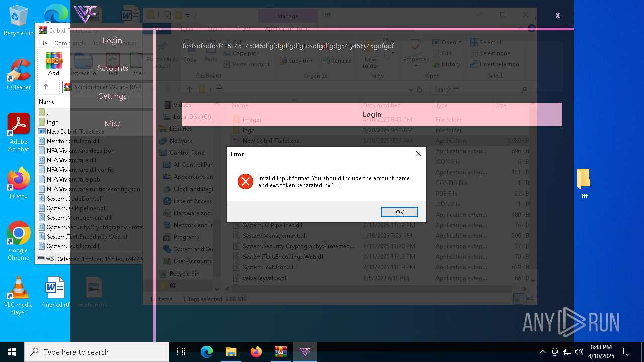The image size is (644, 362).
Task: Click the Windows Start button
Action: (x=12, y=352)
